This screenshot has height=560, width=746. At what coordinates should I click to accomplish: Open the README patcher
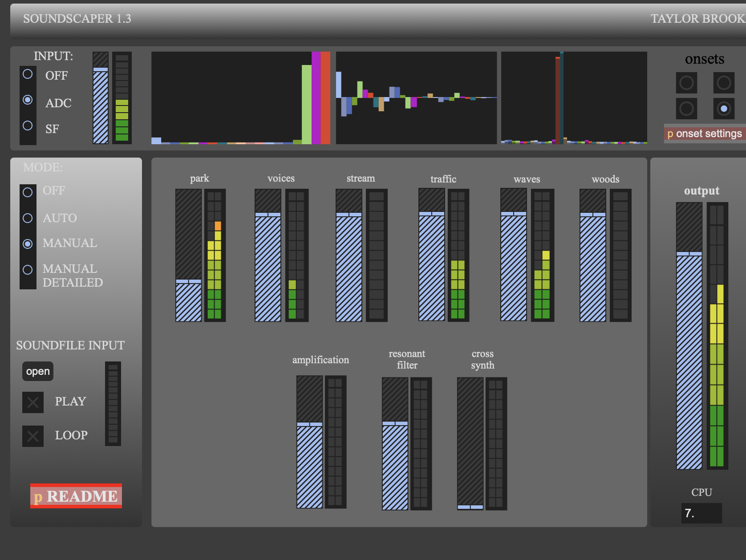[76, 496]
